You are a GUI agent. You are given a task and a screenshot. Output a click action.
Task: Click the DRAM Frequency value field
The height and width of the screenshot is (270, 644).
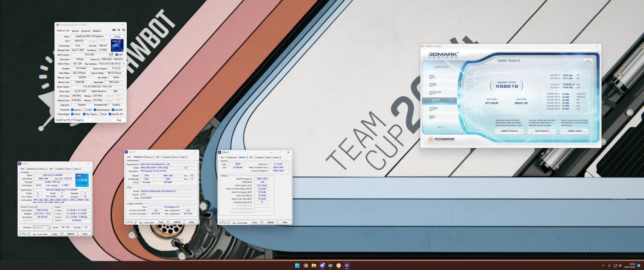[x=262, y=179]
